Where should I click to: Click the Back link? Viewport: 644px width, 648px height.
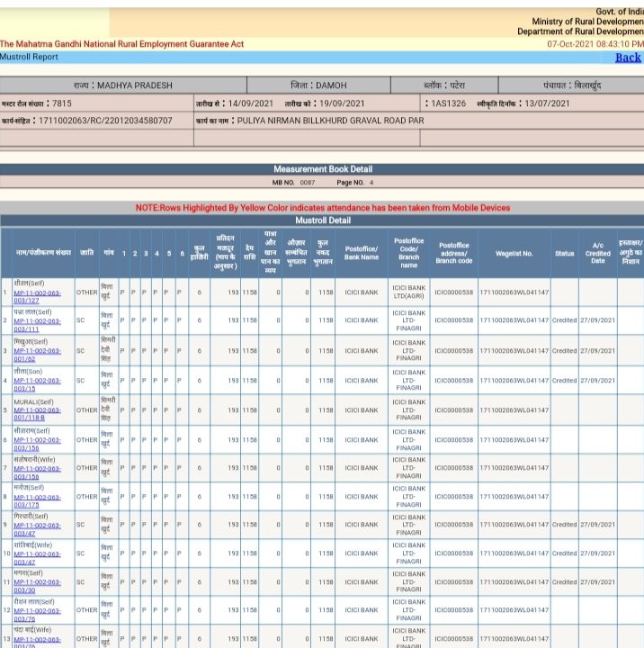click(x=628, y=58)
